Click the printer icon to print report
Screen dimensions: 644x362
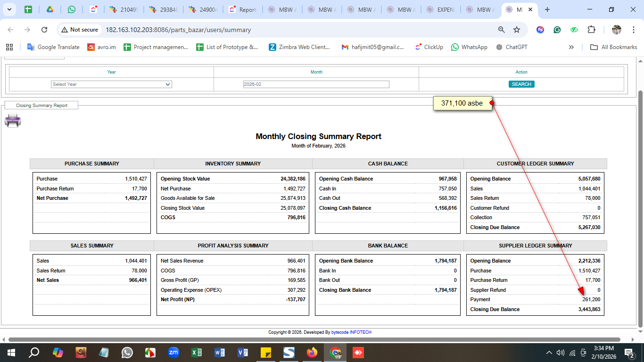point(13,121)
